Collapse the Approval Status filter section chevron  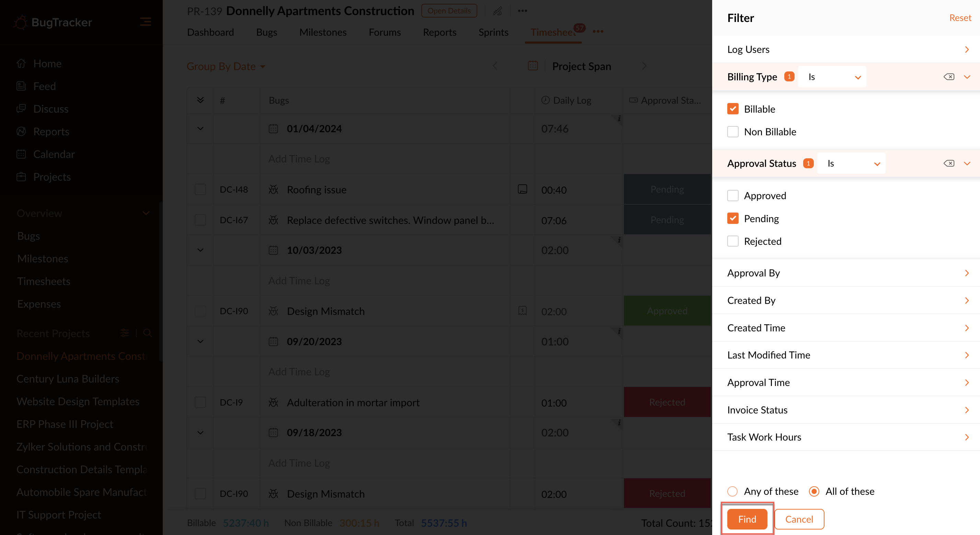pyautogui.click(x=967, y=163)
